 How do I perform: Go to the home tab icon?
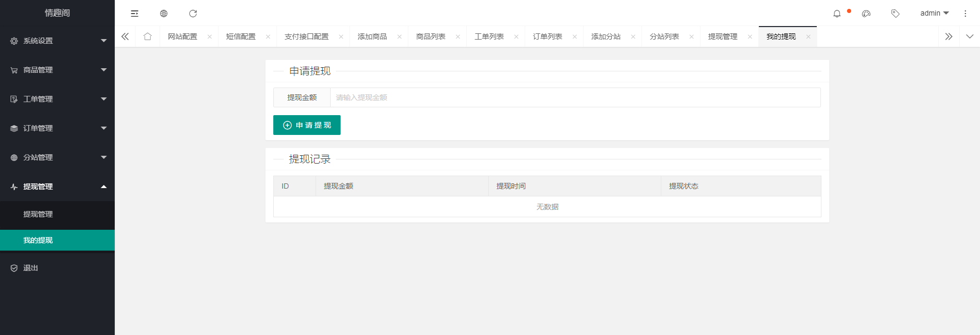pos(148,36)
